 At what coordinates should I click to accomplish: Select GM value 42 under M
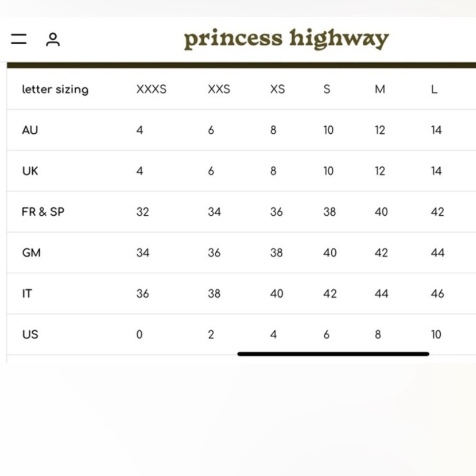pos(381,253)
